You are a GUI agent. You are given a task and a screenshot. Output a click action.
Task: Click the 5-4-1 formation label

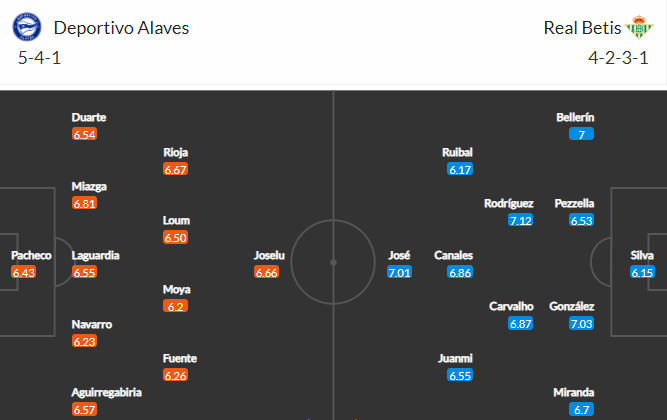[x=40, y=58]
